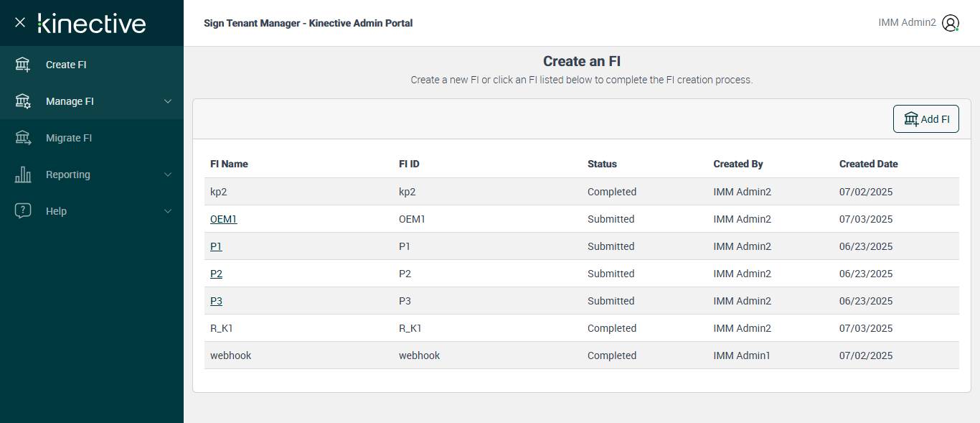The height and width of the screenshot is (423, 980).
Task: Open the user profile avatar icon
Action: point(951,23)
